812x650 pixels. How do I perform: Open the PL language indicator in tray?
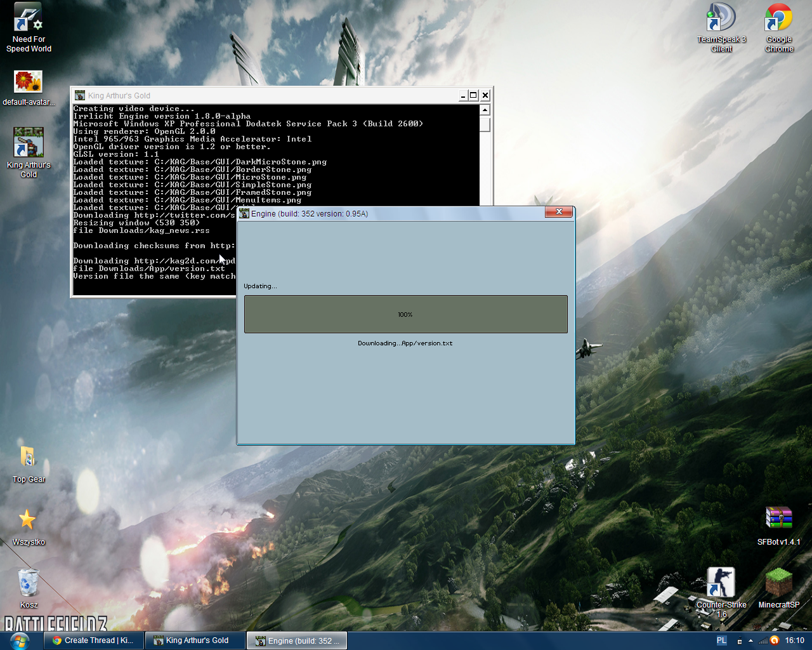pyautogui.click(x=722, y=640)
